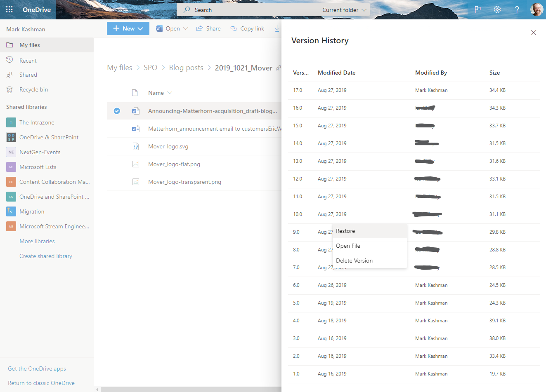Click the Share button in the toolbar
Screen dimensions: 546x392
pos(208,28)
